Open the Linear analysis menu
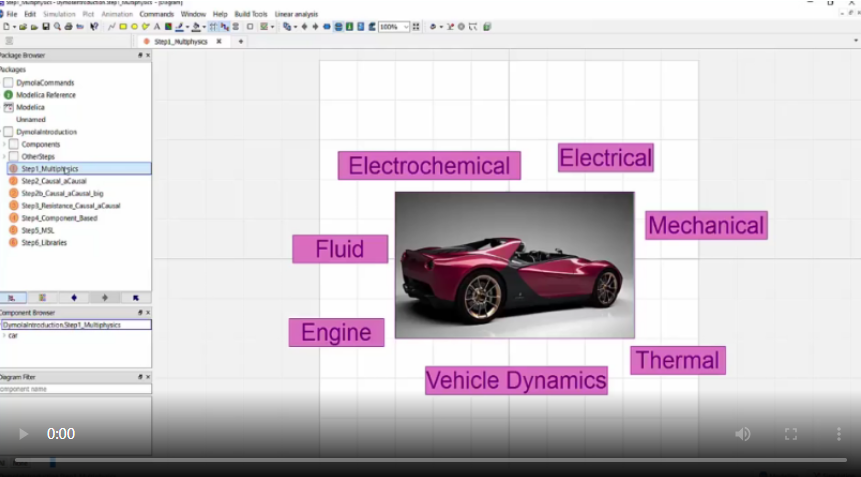Screen dimensions: 861x477 (x=298, y=14)
